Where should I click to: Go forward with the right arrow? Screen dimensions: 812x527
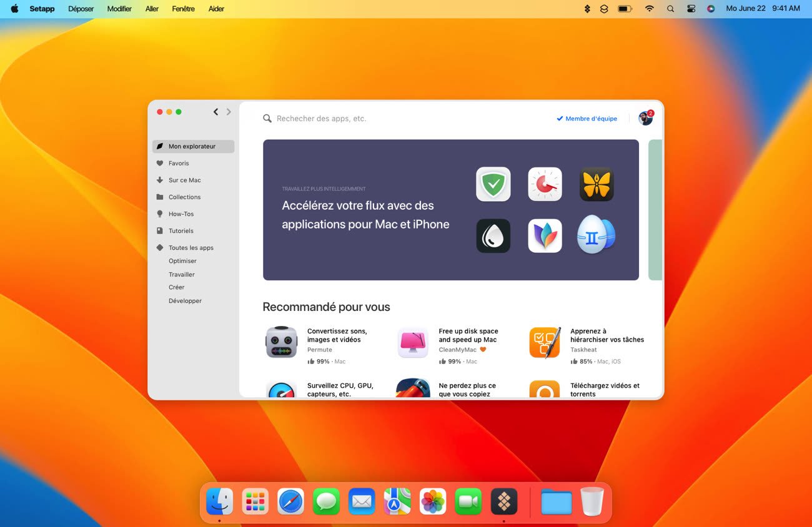[229, 112]
